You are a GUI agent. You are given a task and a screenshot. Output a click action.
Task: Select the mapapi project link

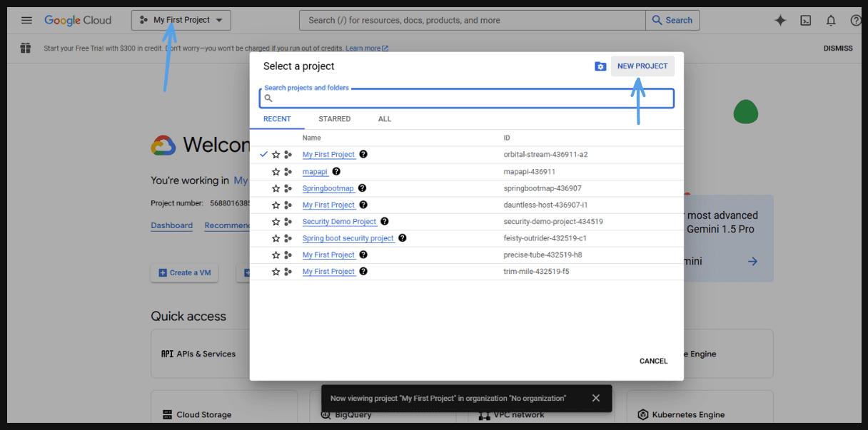click(x=316, y=172)
